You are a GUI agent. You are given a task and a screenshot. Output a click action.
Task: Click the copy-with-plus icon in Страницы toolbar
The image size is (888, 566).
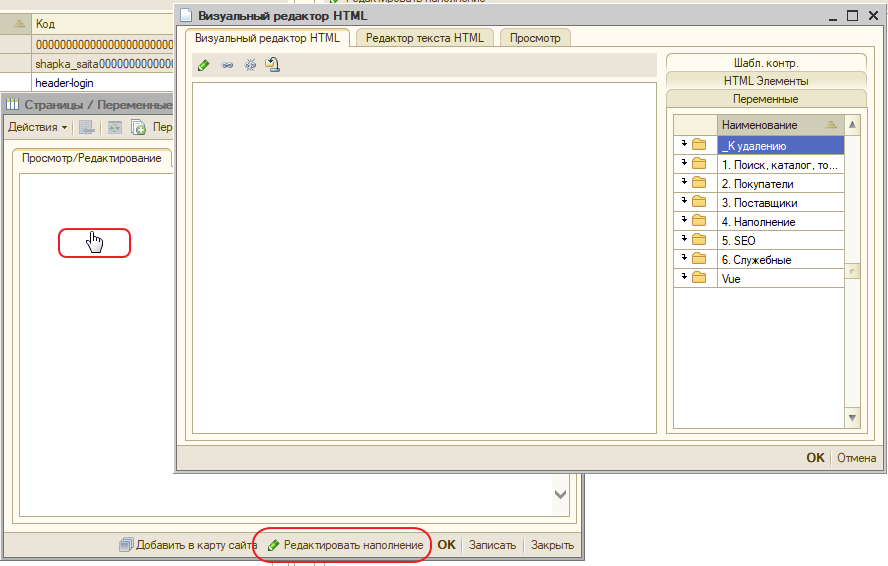tap(138, 127)
